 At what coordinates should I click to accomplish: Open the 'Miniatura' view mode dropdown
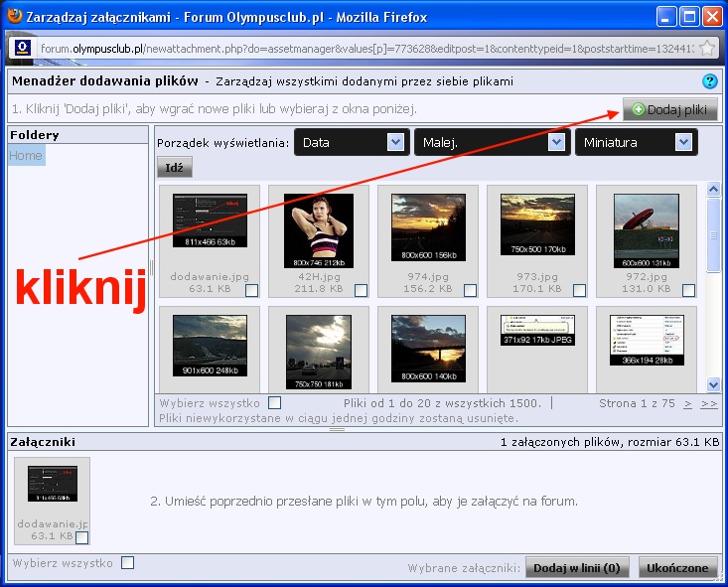coord(636,142)
